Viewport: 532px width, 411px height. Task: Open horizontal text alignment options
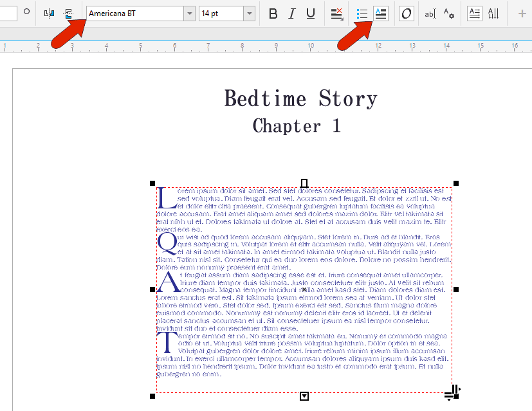coord(474,14)
